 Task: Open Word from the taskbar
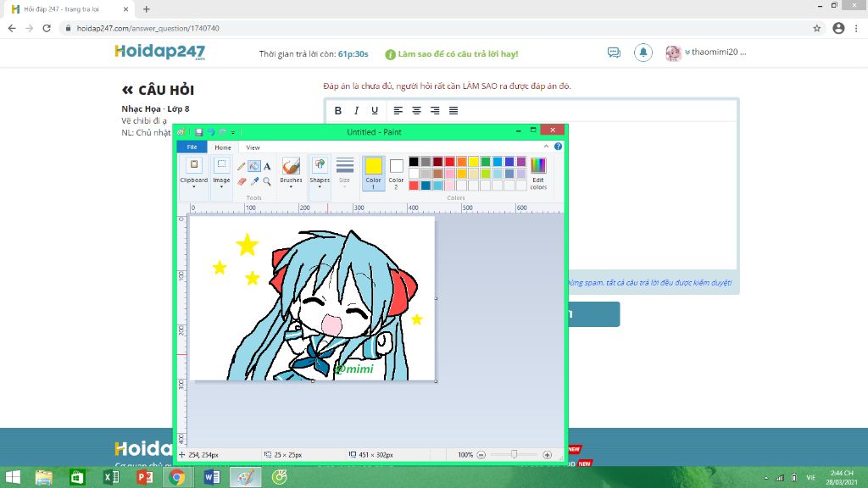[x=211, y=477]
